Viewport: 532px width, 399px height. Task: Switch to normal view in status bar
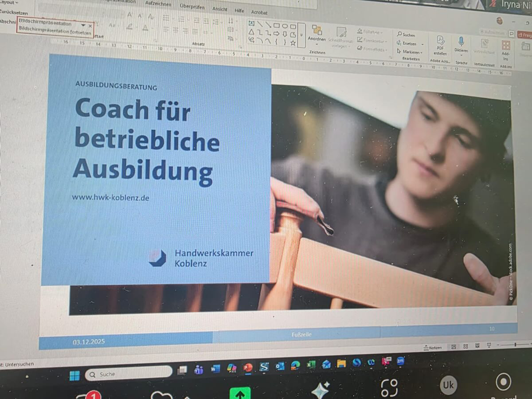(x=454, y=347)
